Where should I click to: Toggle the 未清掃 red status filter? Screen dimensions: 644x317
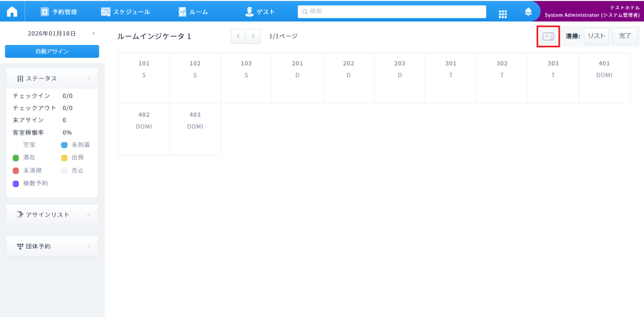(x=27, y=171)
